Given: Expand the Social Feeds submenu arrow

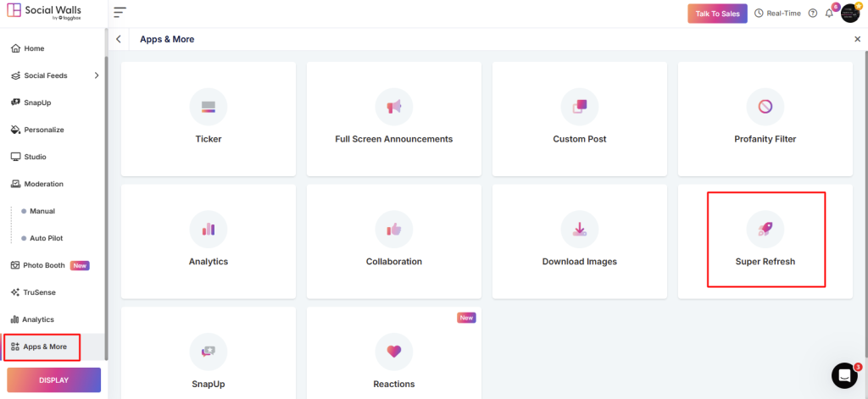Looking at the screenshot, I should (x=96, y=75).
